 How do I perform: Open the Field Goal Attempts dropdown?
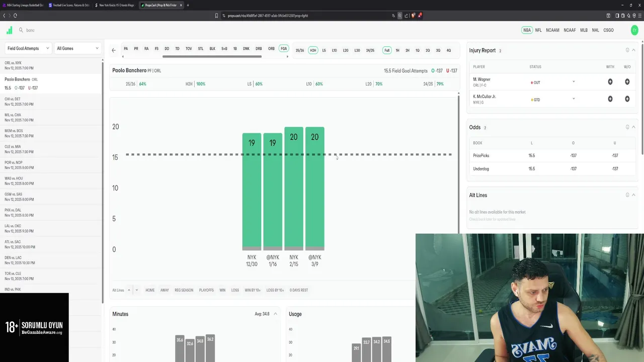tap(28, 48)
